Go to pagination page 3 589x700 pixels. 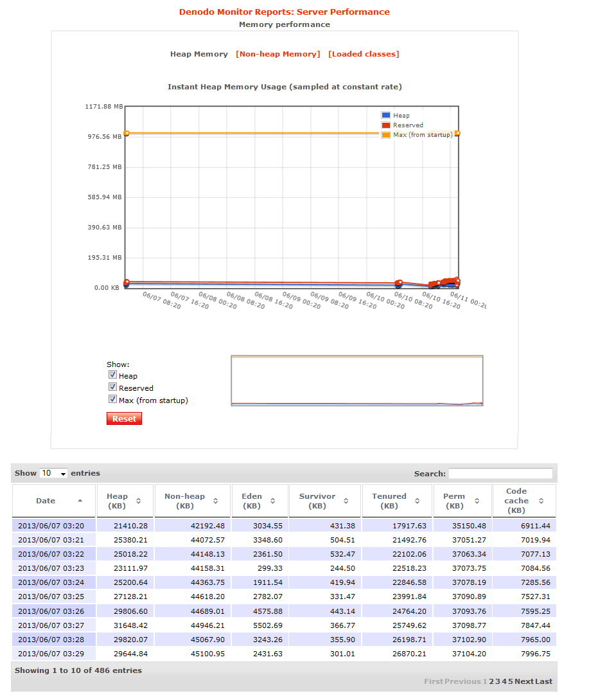click(x=498, y=681)
